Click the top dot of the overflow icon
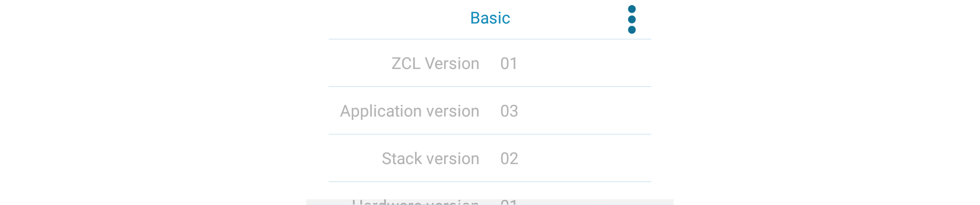 pos(631,9)
